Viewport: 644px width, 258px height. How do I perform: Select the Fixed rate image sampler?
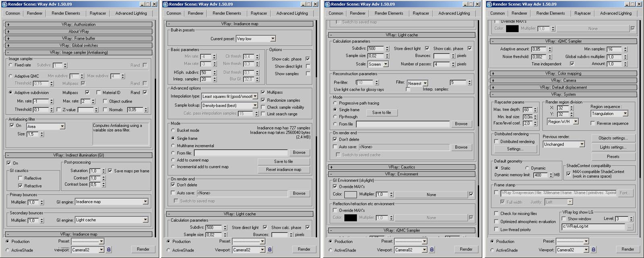pyautogui.click(x=11, y=65)
